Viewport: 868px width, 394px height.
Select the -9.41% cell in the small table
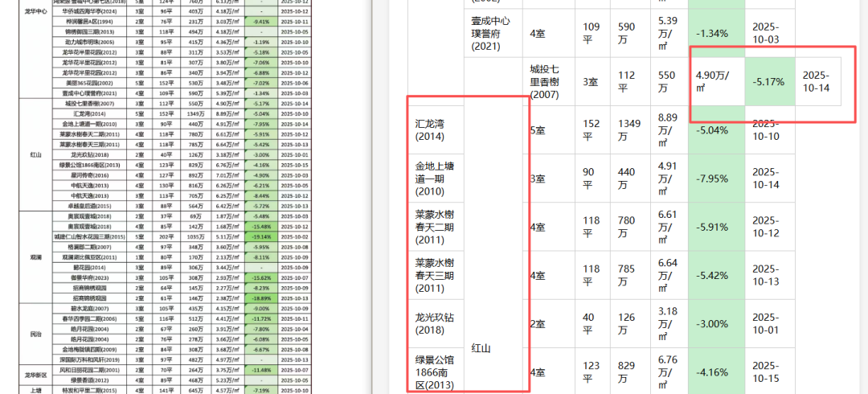click(260, 22)
